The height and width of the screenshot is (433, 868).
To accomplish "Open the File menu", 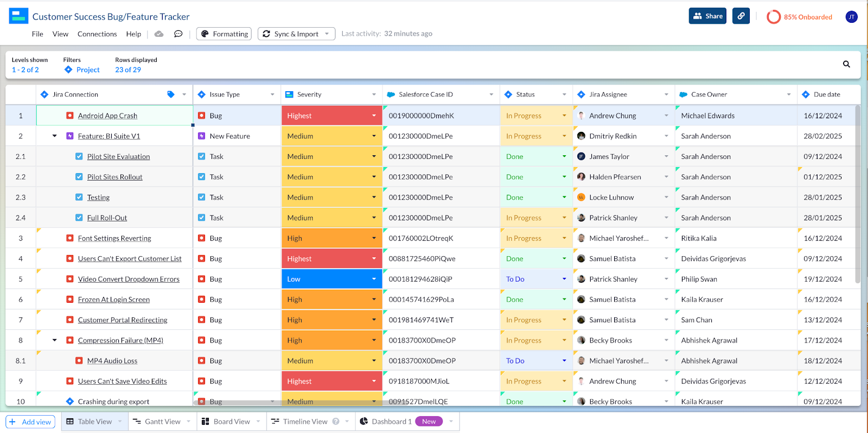I will coord(37,34).
